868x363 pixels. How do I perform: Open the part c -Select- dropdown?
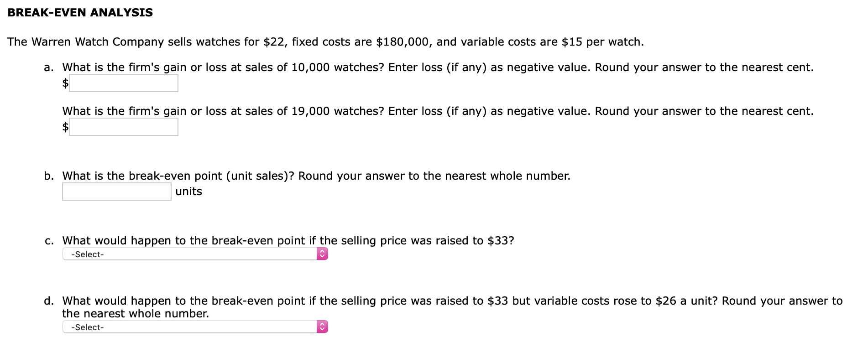[195, 254]
